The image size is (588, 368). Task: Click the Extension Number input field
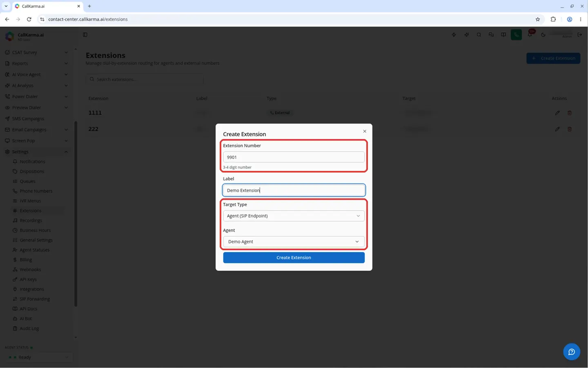click(294, 157)
